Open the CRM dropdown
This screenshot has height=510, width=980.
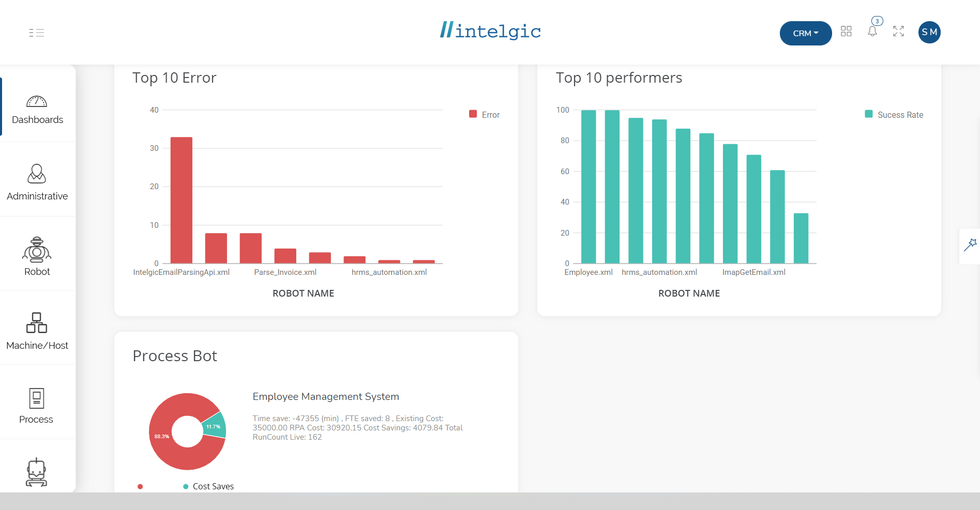pyautogui.click(x=805, y=33)
